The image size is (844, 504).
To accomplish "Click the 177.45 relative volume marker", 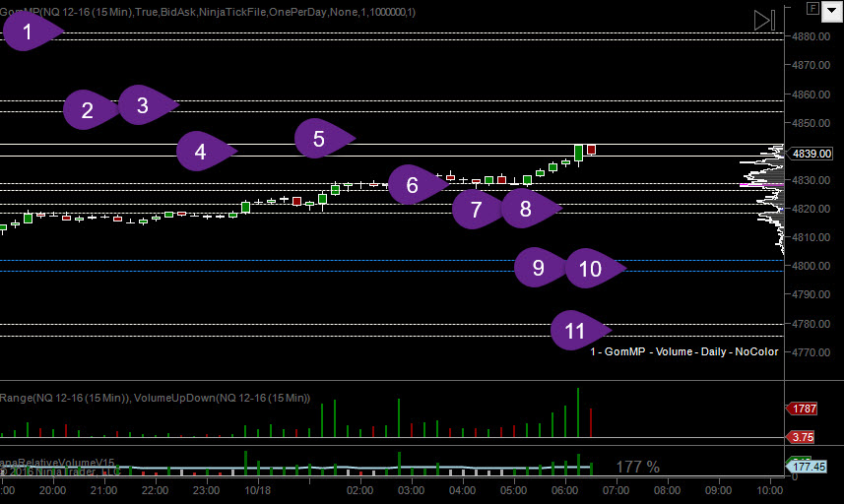I will click(x=807, y=467).
